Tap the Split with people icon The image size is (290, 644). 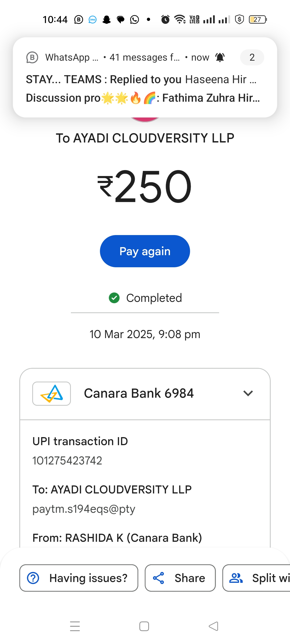[x=236, y=578]
